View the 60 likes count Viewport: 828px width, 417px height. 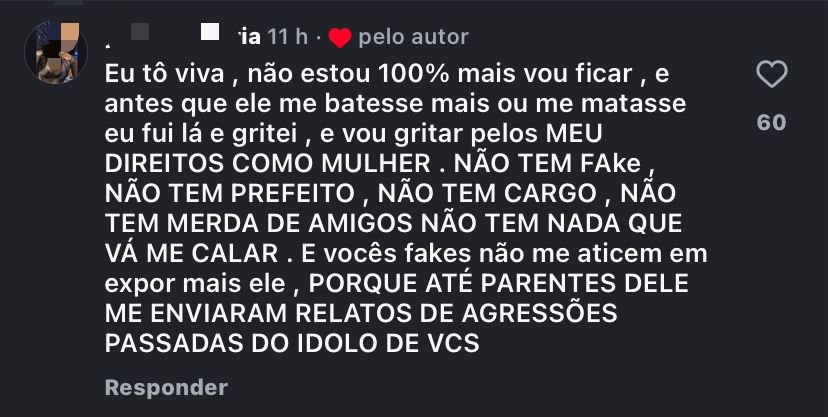click(x=771, y=123)
